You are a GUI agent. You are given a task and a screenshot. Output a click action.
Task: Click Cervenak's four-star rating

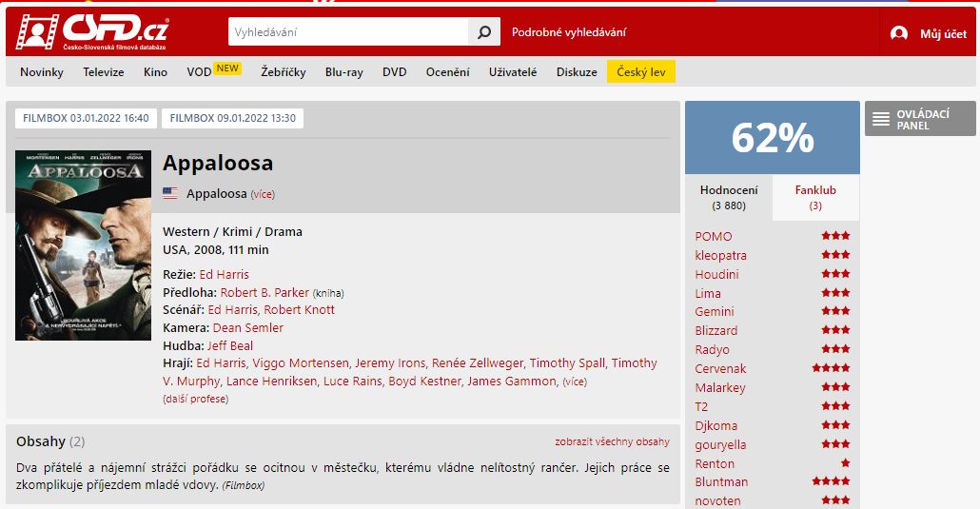coord(831,368)
